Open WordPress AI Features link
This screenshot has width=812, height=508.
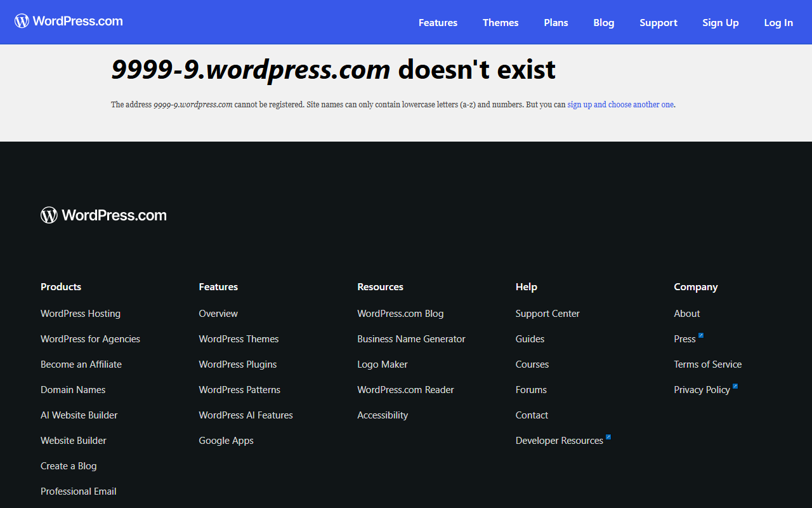pyautogui.click(x=246, y=415)
